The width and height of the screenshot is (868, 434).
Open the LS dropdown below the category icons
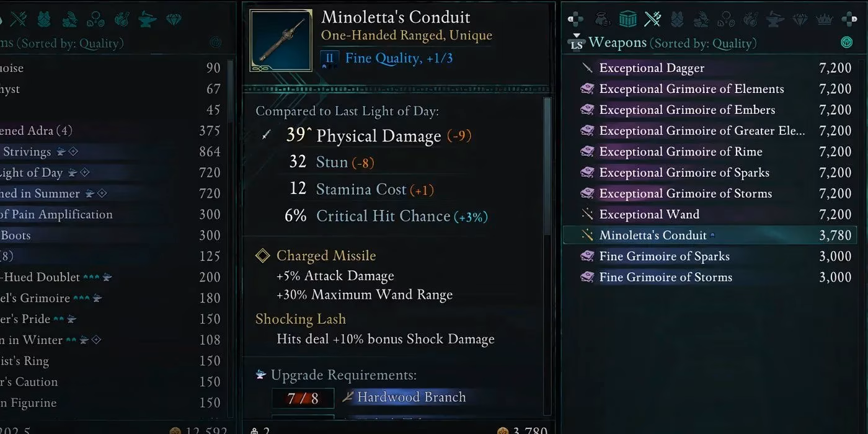(x=577, y=42)
